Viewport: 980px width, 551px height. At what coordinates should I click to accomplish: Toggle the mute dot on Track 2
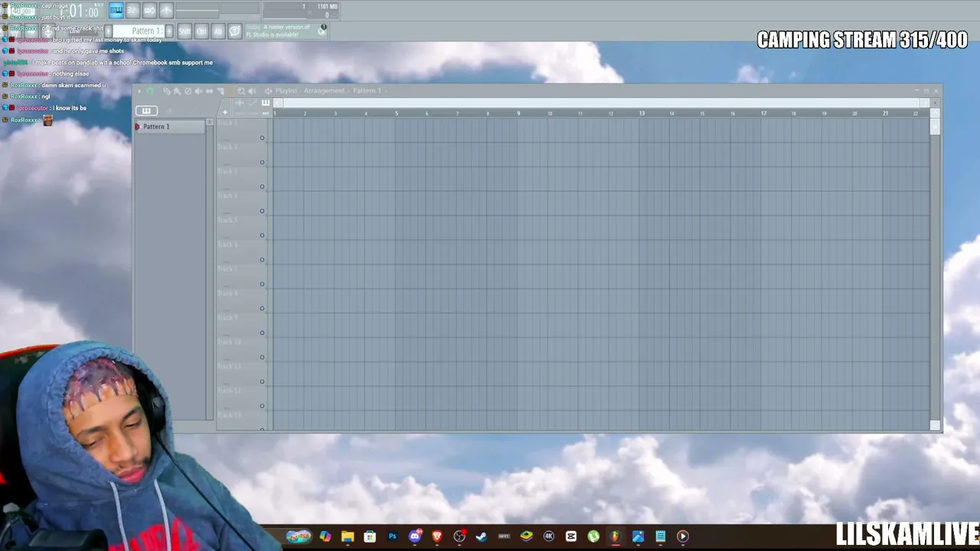point(262,162)
